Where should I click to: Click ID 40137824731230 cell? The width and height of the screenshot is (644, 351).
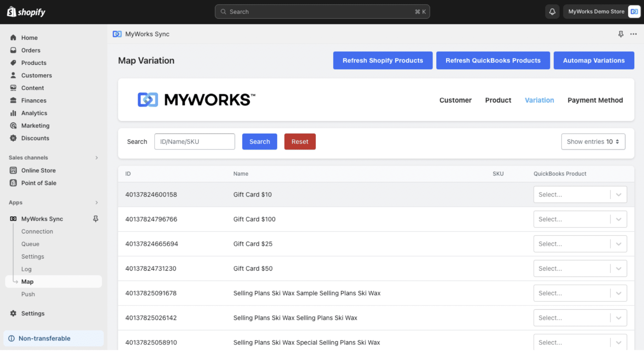[x=151, y=269]
